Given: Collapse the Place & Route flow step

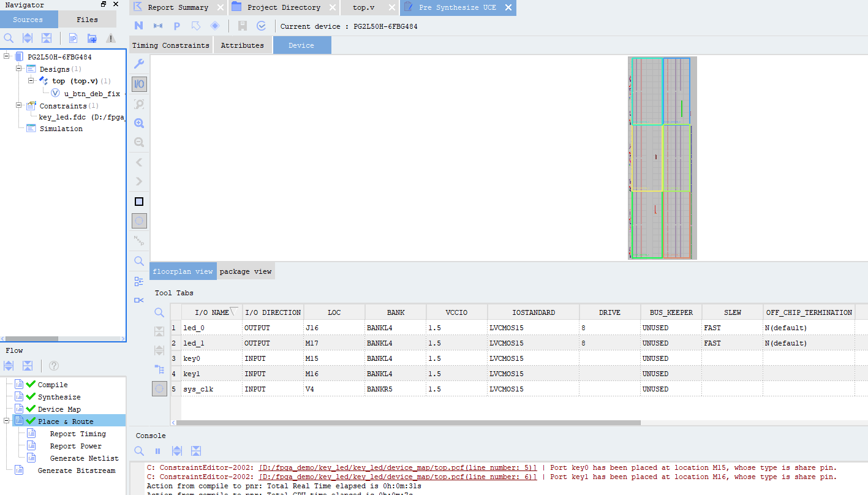Looking at the screenshot, I should (x=5, y=420).
